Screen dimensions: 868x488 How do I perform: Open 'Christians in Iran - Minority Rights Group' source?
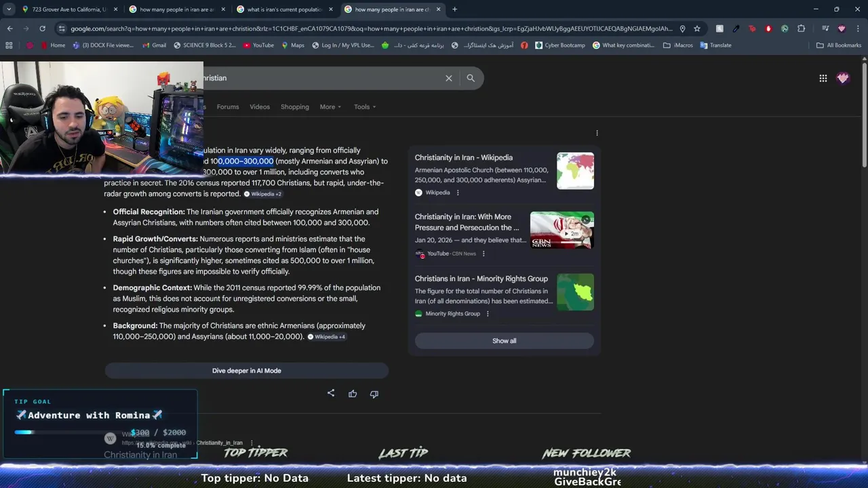pyautogui.click(x=481, y=279)
